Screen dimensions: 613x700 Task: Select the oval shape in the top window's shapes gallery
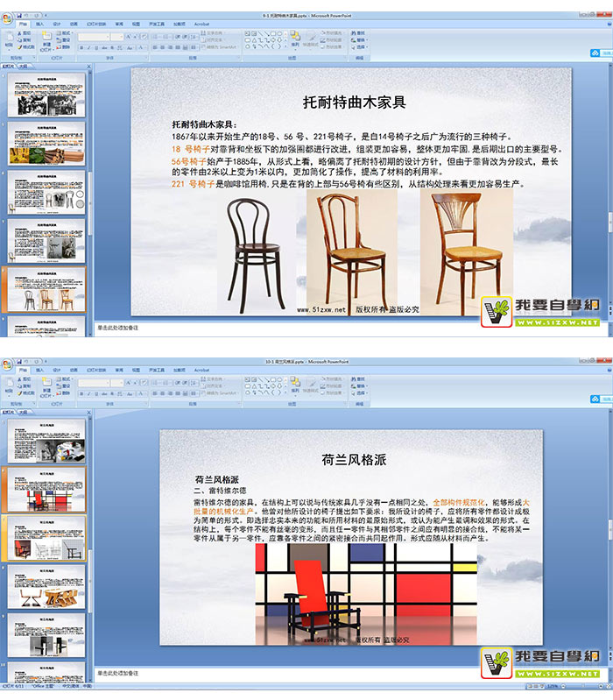279,33
